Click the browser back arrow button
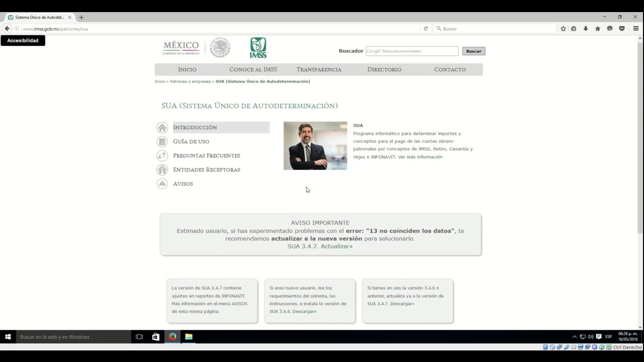Image resolution: width=644 pixels, height=362 pixels. point(7,29)
